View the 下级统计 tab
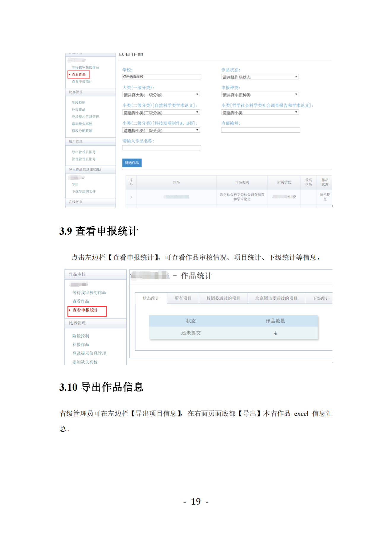The image size is (392, 555). (x=321, y=298)
